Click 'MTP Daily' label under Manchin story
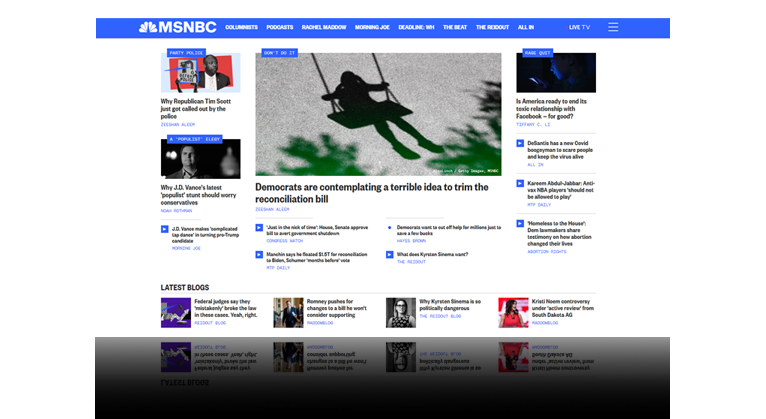 pyautogui.click(x=278, y=268)
